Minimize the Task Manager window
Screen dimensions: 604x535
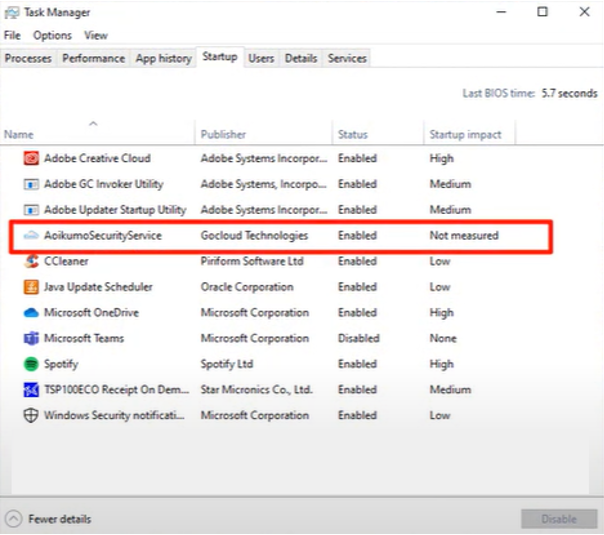coord(501,12)
